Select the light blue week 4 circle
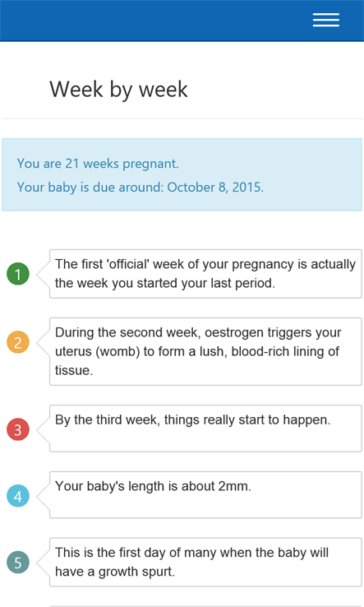 point(18,496)
